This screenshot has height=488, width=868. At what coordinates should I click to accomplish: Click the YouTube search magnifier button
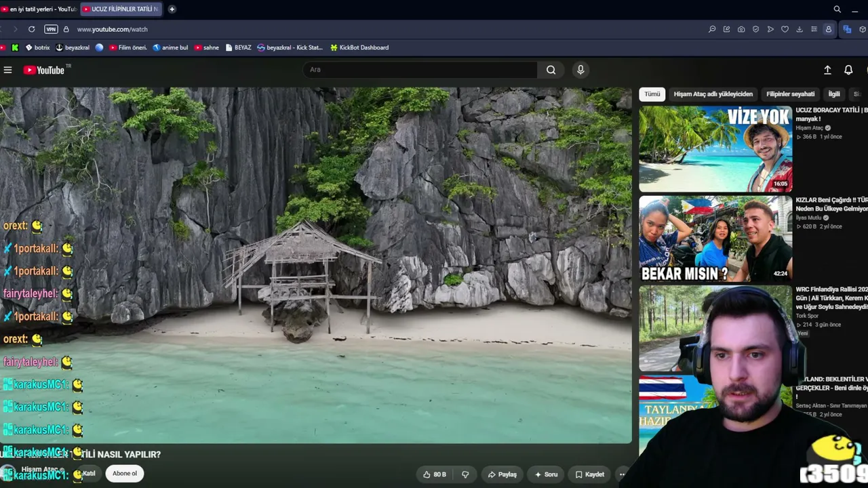[551, 70]
